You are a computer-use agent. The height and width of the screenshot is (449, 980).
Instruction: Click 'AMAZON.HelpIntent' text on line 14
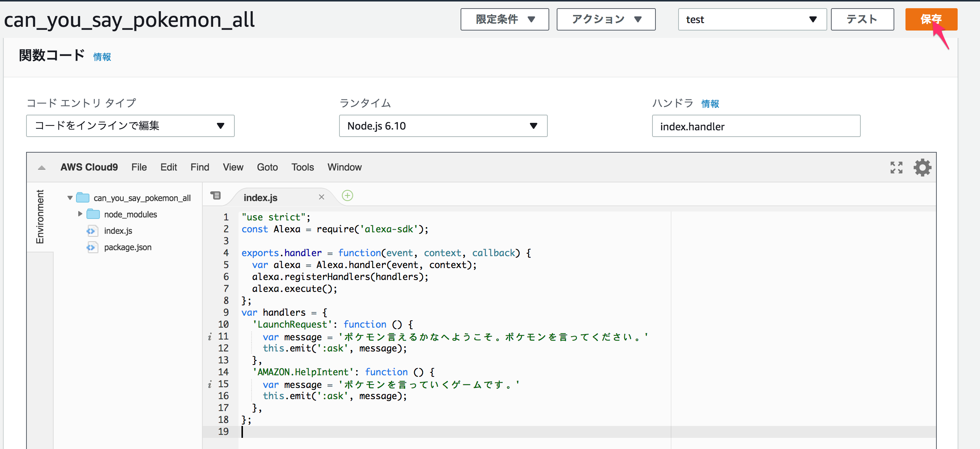[x=303, y=372]
